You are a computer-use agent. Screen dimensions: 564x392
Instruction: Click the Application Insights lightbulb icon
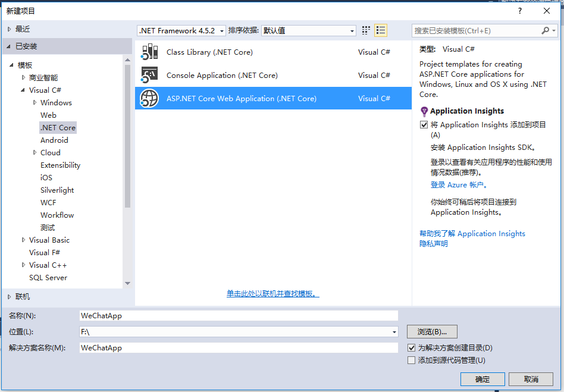click(424, 111)
